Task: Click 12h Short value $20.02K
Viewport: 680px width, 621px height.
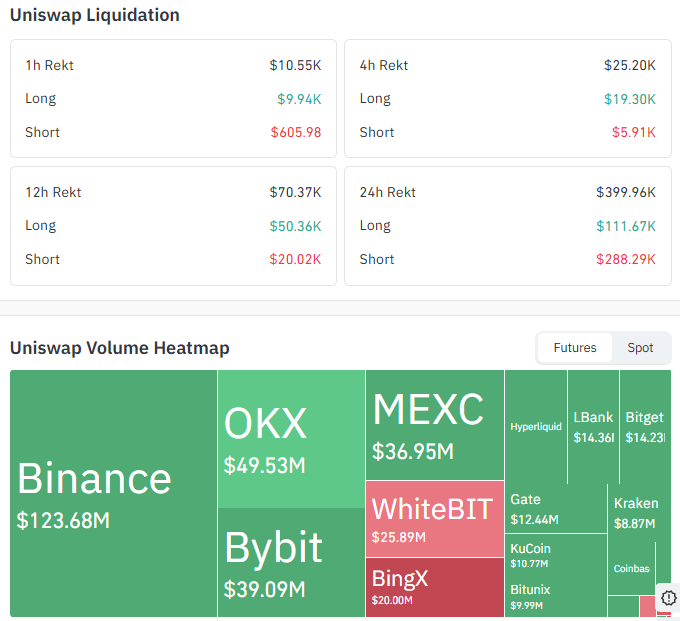Action: pyautogui.click(x=295, y=259)
